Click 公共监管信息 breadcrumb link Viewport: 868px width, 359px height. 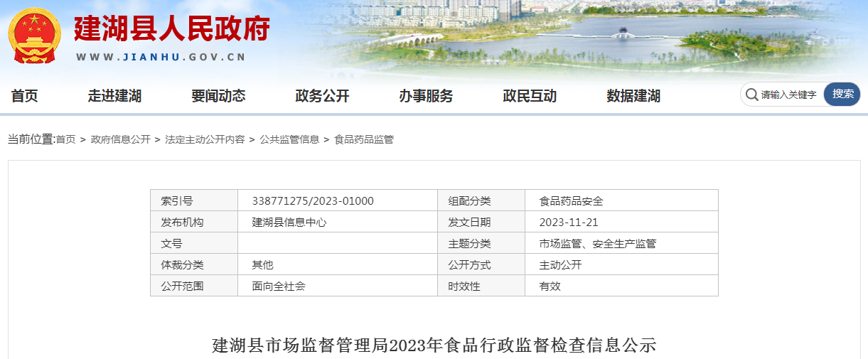click(289, 139)
